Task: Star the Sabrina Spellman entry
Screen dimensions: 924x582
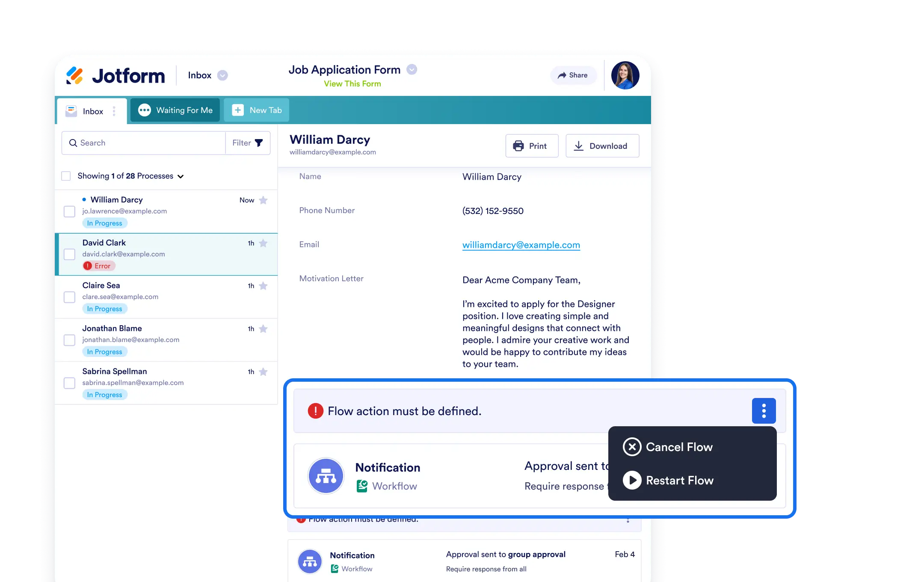Action: point(264,372)
